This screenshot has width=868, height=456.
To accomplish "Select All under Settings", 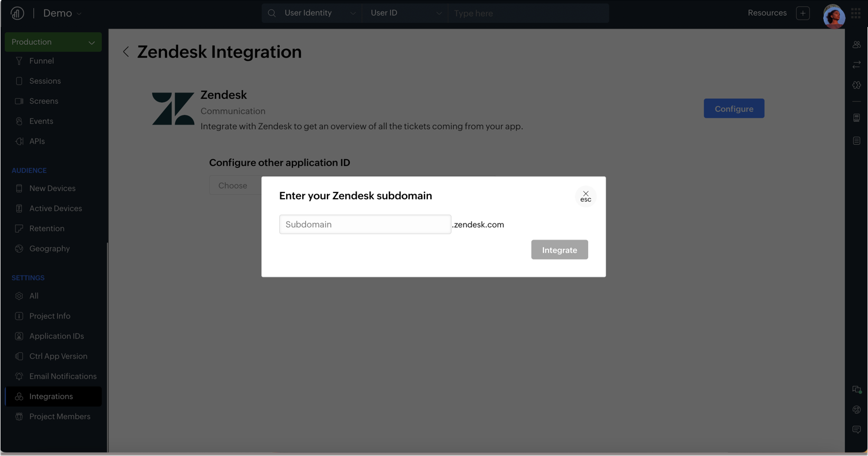I will coord(34,296).
